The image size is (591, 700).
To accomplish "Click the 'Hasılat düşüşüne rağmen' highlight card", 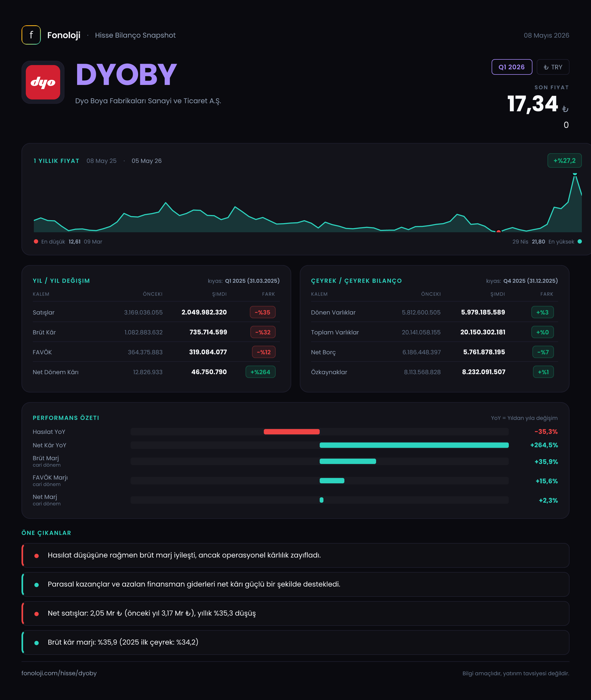I will 295,555.
